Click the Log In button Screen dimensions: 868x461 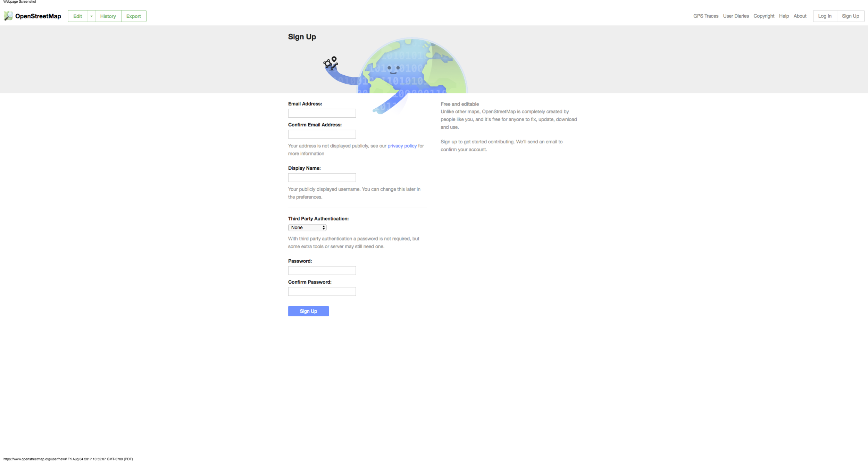click(825, 16)
